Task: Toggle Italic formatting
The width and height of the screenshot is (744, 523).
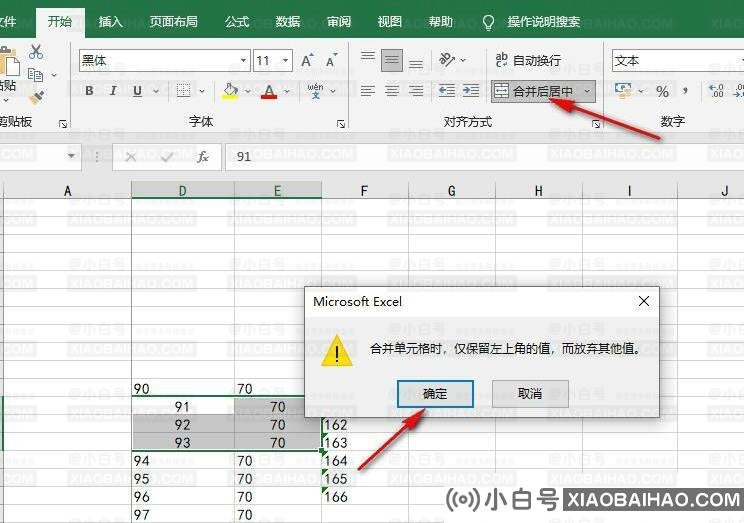Action: [x=113, y=91]
